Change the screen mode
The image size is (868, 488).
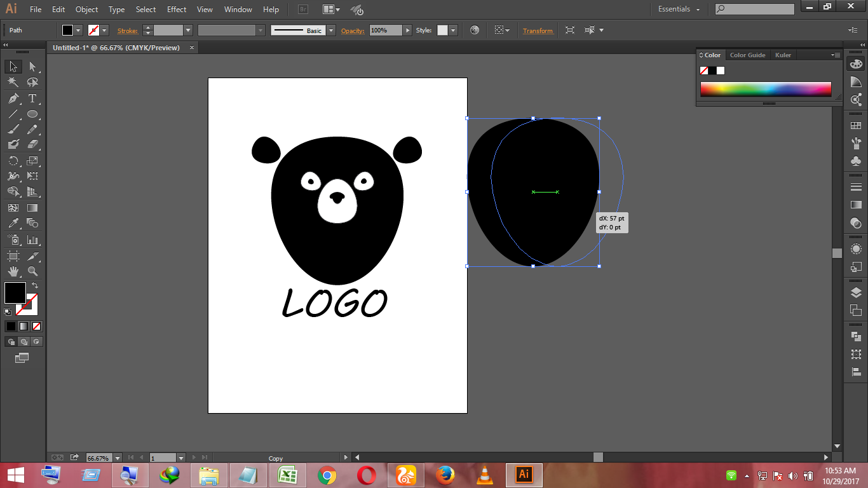(x=22, y=358)
